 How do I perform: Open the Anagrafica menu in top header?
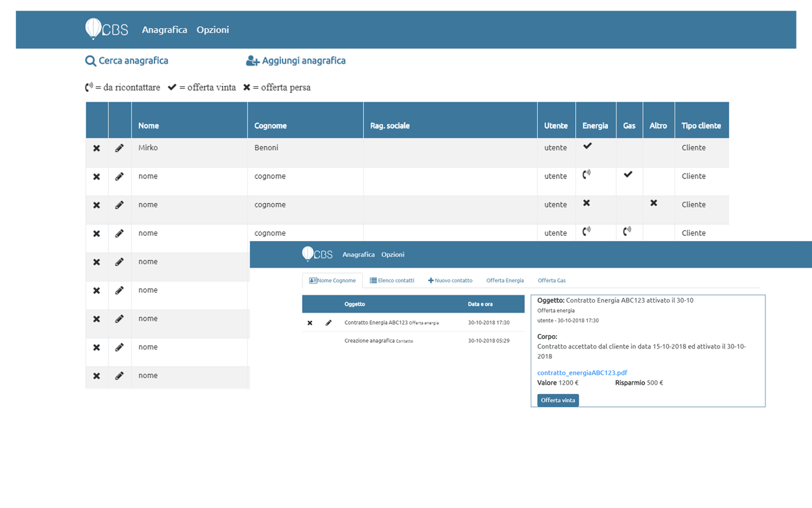(165, 30)
